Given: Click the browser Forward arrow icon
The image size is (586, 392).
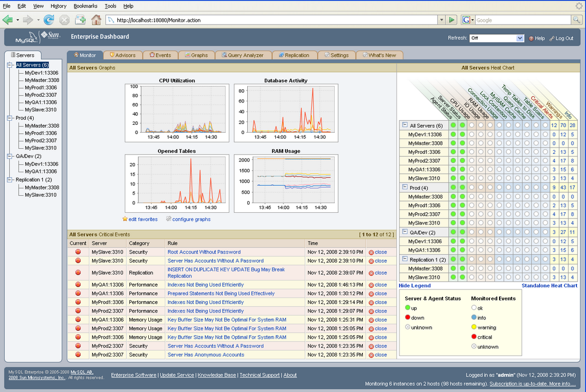Looking at the screenshot, I should [x=28, y=20].
